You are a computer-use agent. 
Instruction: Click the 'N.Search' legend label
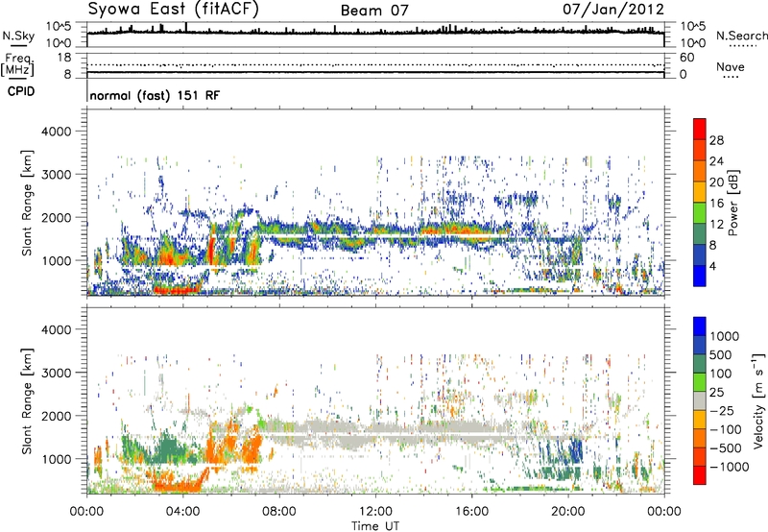[742, 36]
